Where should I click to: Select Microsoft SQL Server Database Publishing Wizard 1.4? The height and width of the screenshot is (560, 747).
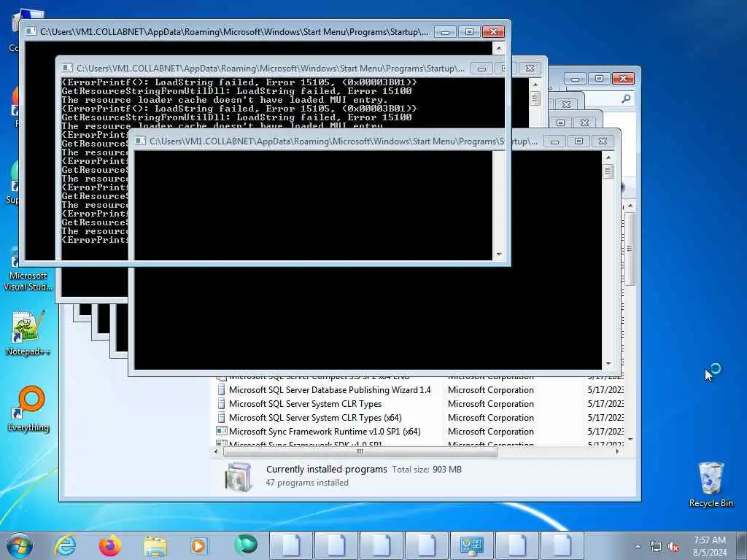click(330, 389)
